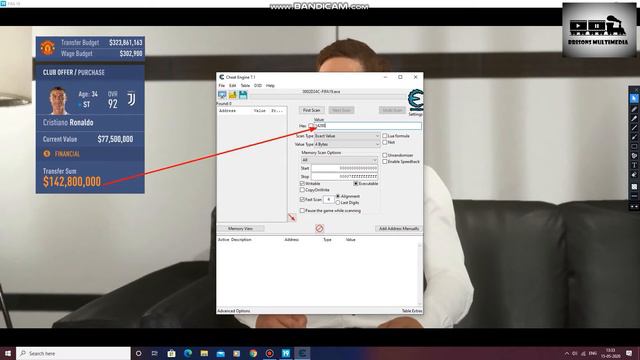Open the Memory Scan Options All dropdown
640x360 pixels.
(x=339, y=160)
